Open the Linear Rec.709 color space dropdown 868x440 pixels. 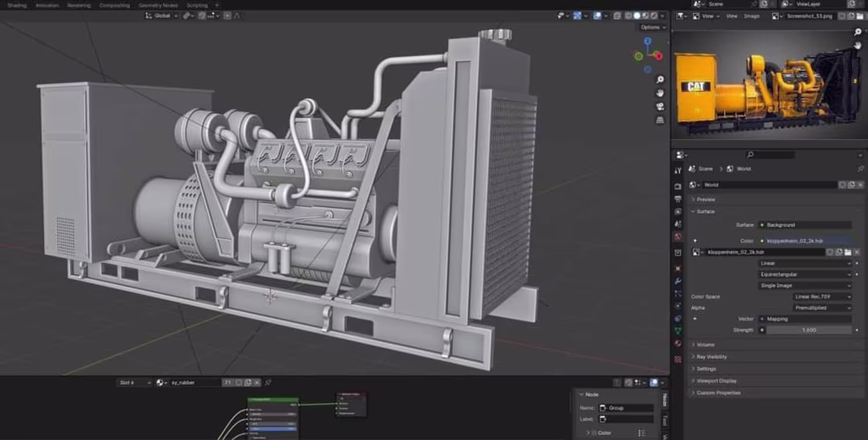(x=822, y=296)
